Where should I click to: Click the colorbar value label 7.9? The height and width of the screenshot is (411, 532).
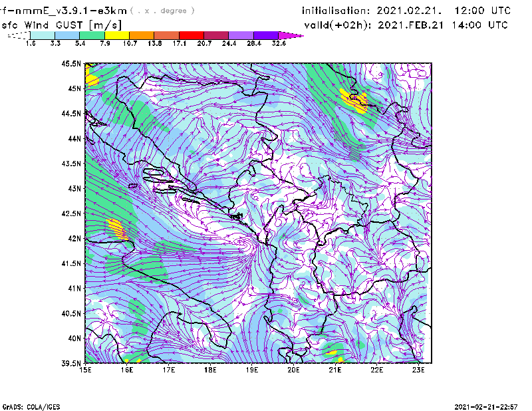pyautogui.click(x=105, y=43)
